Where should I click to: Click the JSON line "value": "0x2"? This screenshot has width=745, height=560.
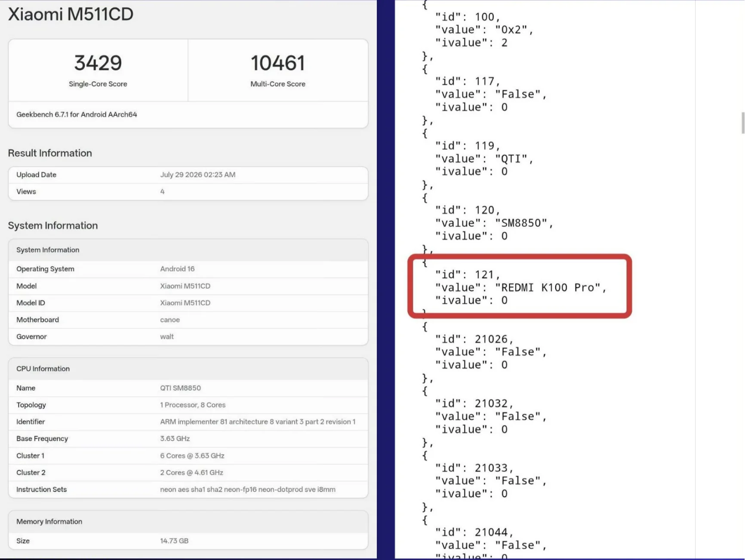484,30
